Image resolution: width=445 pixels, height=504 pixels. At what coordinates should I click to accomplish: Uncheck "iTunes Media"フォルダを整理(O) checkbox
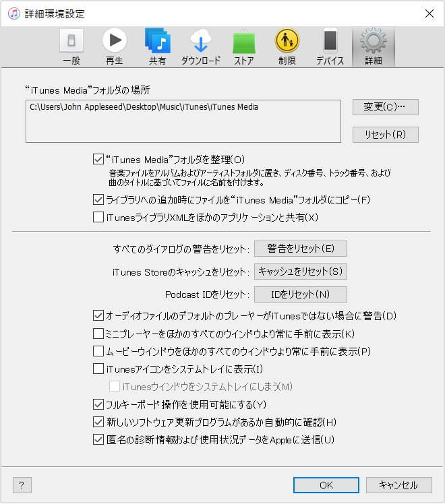pyautogui.click(x=98, y=159)
